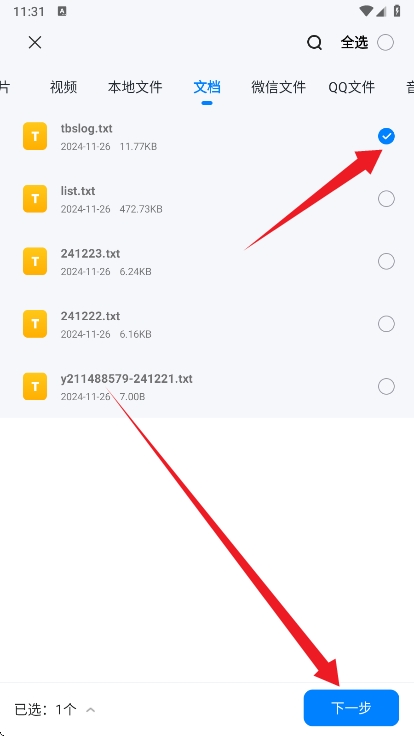Image resolution: width=414 pixels, height=736 pixels.
Task: Switch to the 本地文件 tab
Action: pyautogui.click(x=135, y=87)
